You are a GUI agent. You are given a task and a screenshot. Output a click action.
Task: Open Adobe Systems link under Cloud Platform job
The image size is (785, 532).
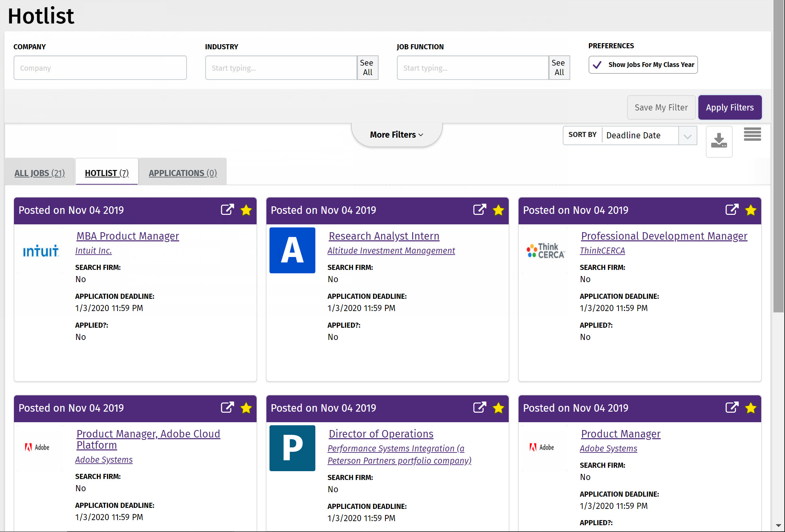tap(104, 460)
